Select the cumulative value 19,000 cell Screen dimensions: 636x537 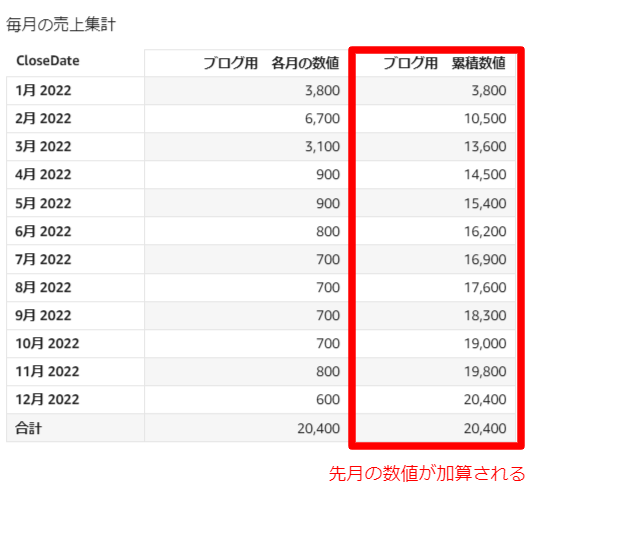(x=484, y=343)
